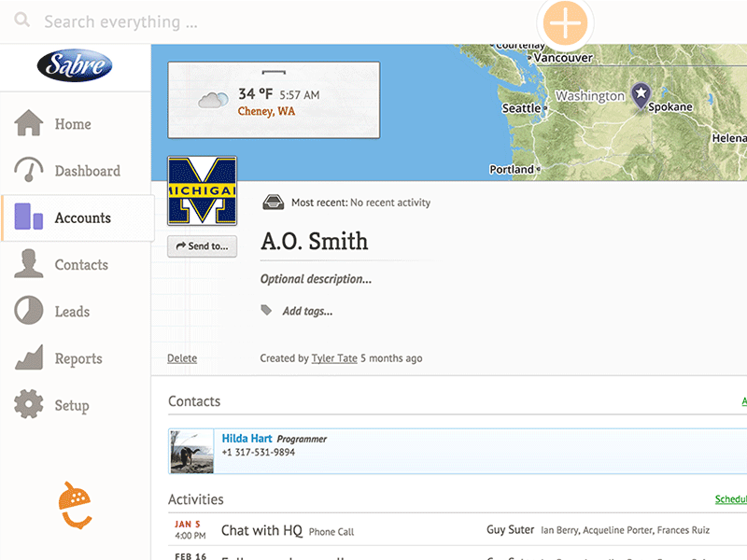
Task: Click the Setup gear icon
Action: pyautogui.click(x=29, y=404)
